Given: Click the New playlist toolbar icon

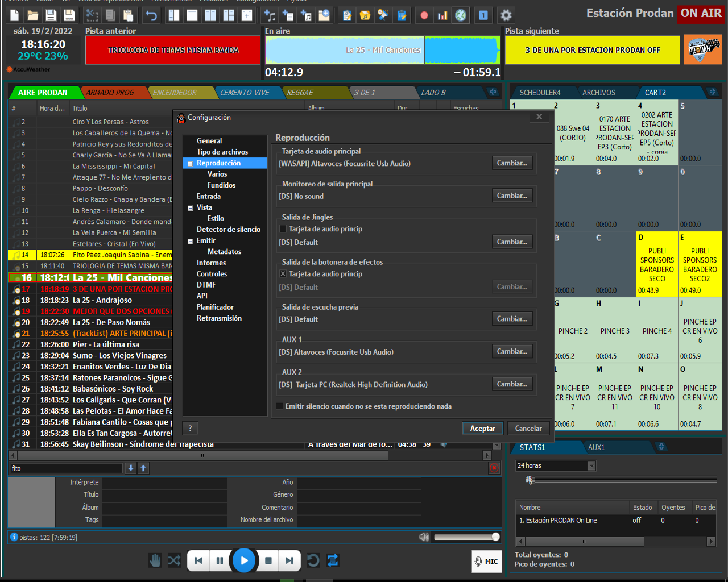Looking at the screenshot, I should pyautogui.click(x=15, y=15).
